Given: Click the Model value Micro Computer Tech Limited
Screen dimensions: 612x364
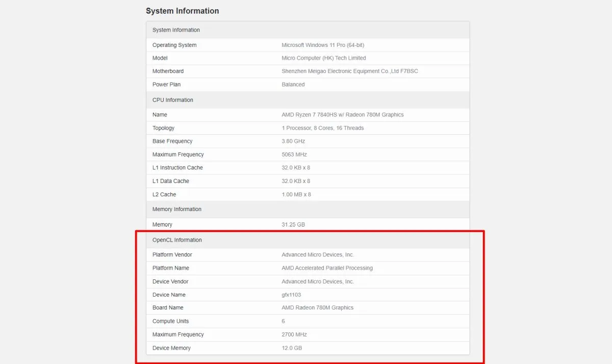Looking at the screenshot, I should (x=323, y=58).
